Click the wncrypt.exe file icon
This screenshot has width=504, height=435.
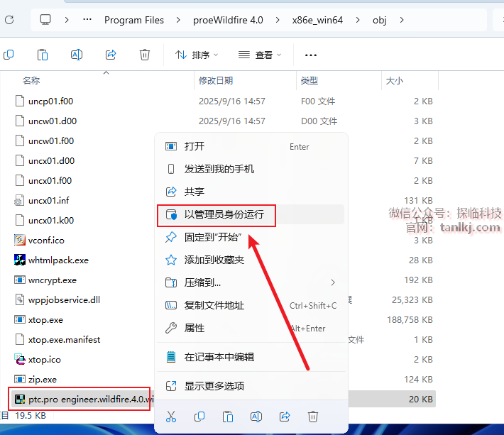[20, 280]
